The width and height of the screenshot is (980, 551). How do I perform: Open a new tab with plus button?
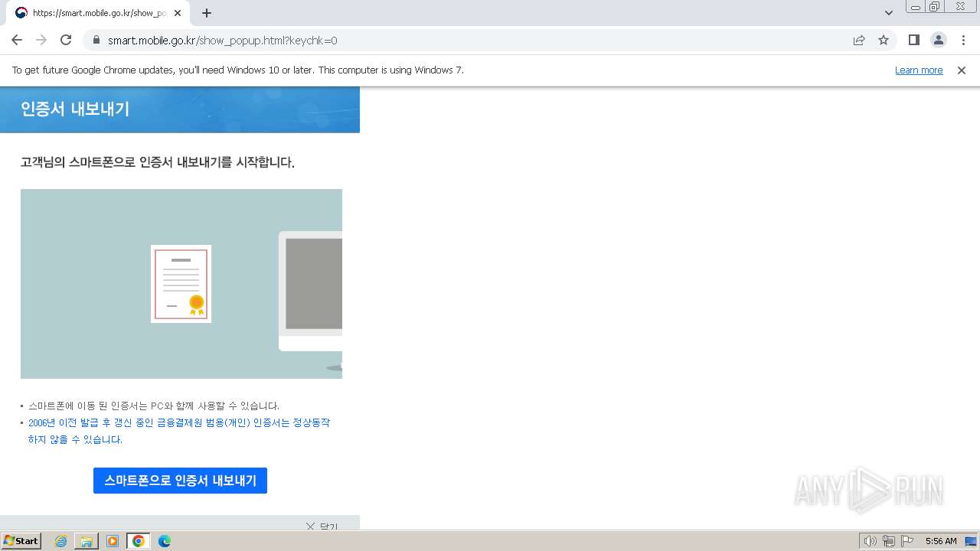pos(207,13)
